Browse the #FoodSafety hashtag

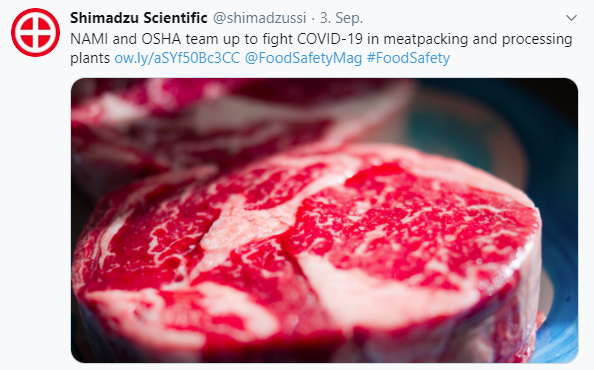(408, 58)
